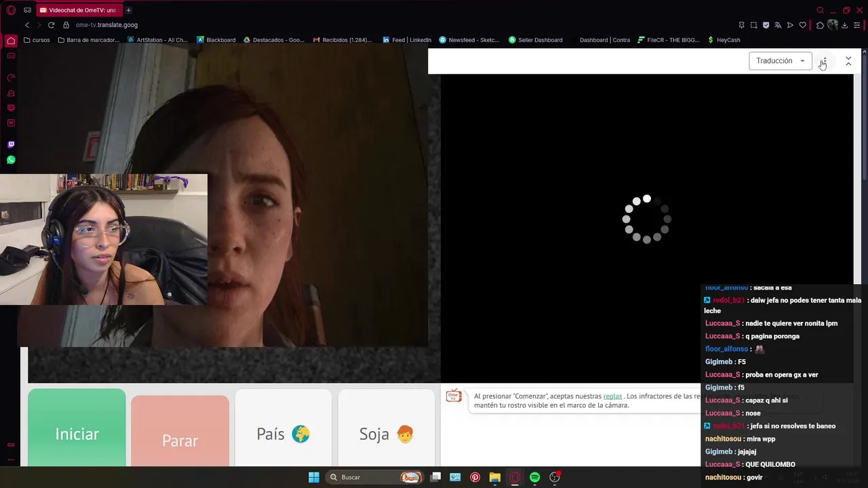This screenshot has height=488, width=868.
Task: Open the ArtStation bookmark
Action: pos(158,40)
